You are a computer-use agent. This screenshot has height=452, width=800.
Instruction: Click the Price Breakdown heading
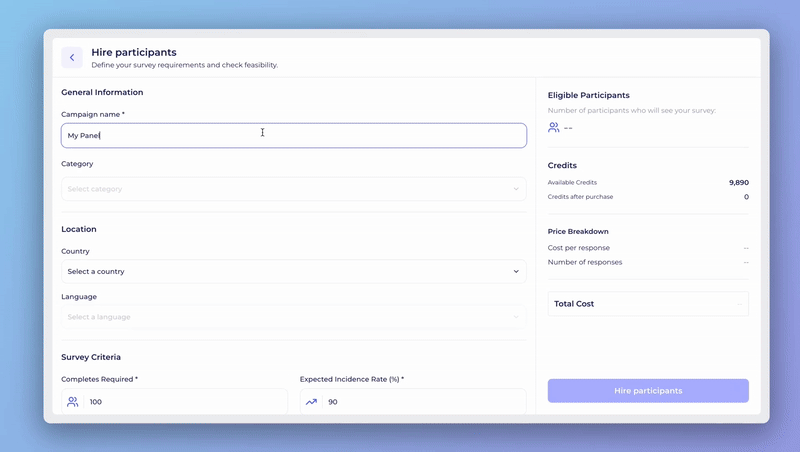point(578,232)
